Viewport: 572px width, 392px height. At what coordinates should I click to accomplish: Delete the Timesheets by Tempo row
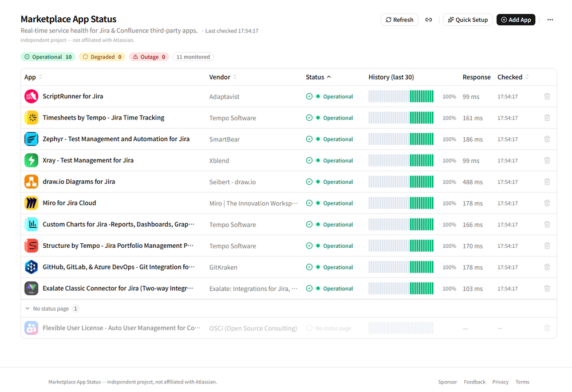pos(547,118)
